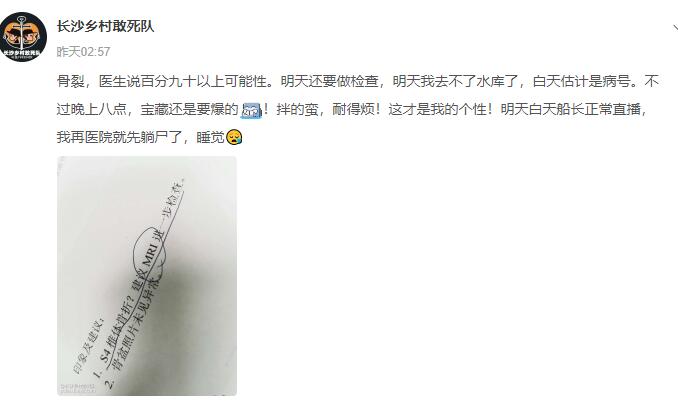Click the text 过晚上八点 in the post
Image resolution: width=678 pixels, height=403 pixels.
click(x=91, y=109)
